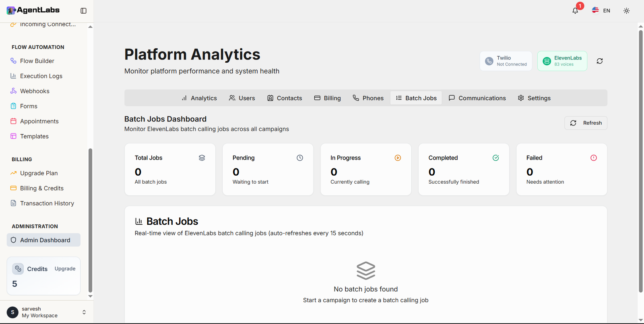
Task: Click the In Progress play icon
Action: point(398,158)
